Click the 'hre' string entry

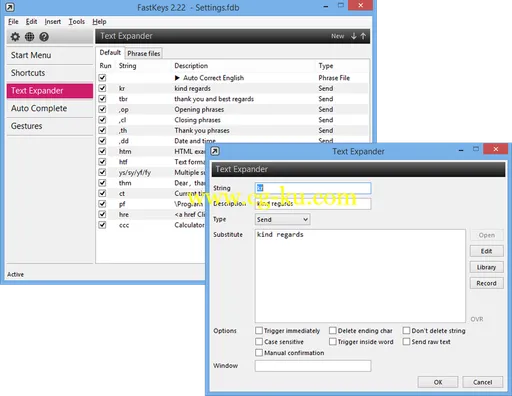(124, 214)
